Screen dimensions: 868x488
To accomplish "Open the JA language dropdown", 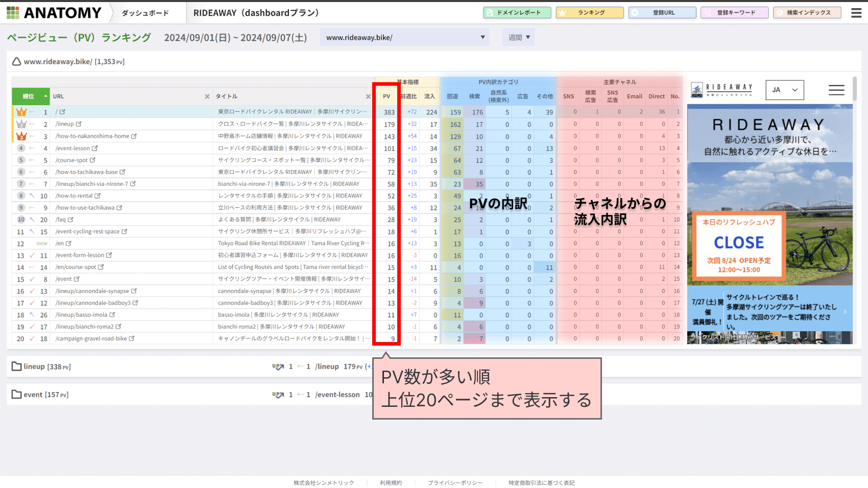I will [785, 89].
